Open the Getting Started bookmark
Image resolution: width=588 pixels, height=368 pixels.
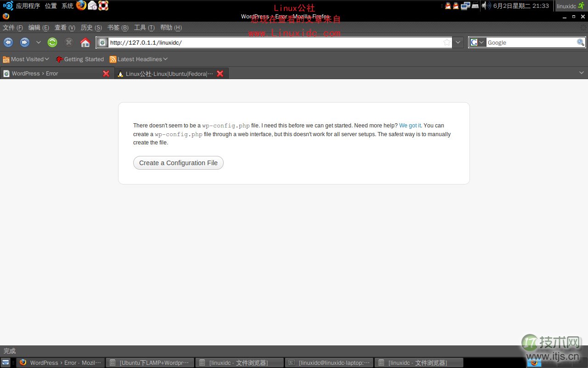coord(80,59)
